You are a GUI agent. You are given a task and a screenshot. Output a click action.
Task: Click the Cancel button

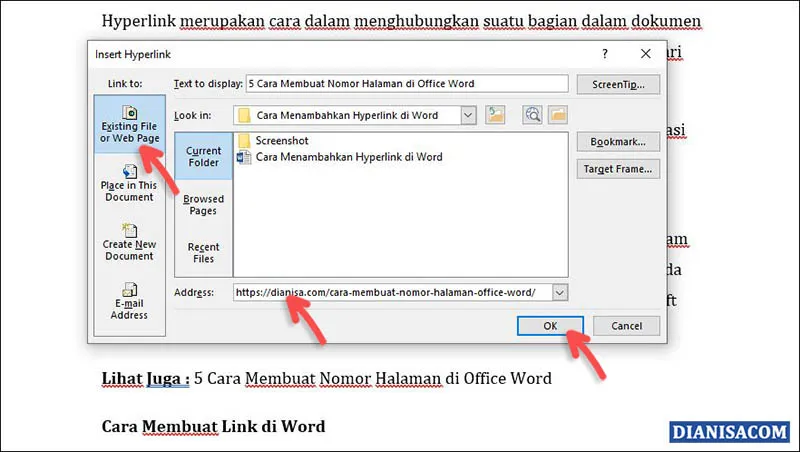pos(627,325)
